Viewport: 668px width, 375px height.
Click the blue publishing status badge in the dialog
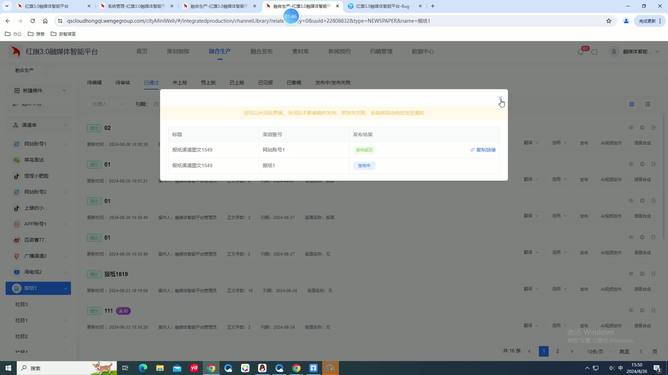364,165
